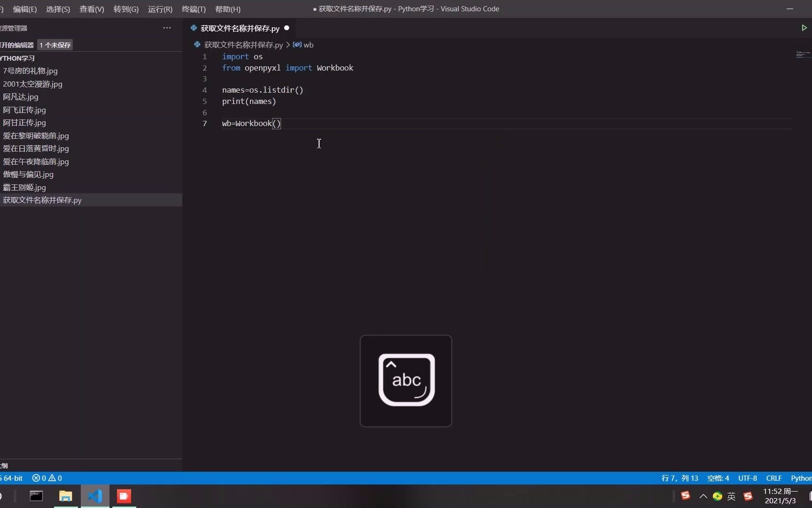Select 获取文件名称并保存.py in explorer
Viewport: 812px width, 508px height.
[x=91, y=200]
